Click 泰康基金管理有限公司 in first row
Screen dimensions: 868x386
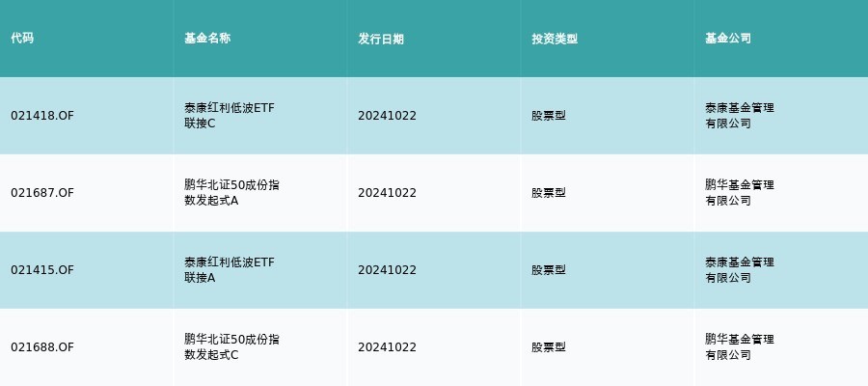740,116
